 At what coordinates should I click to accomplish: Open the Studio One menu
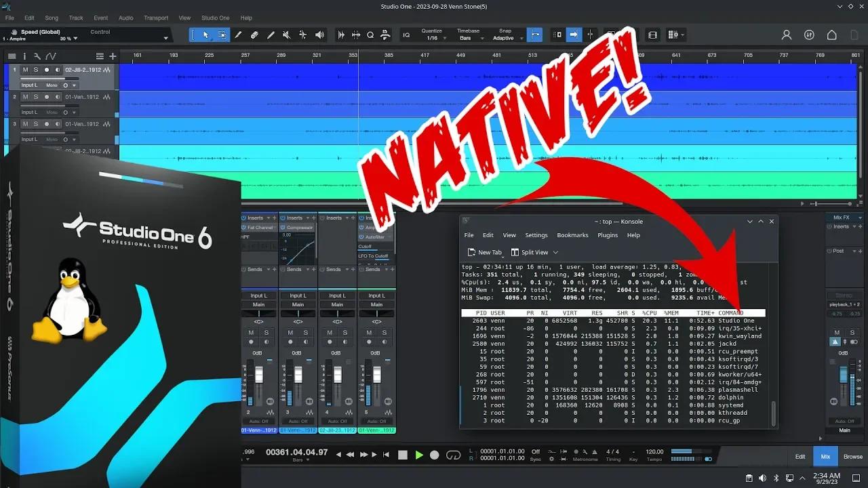(x=216, y=18)
